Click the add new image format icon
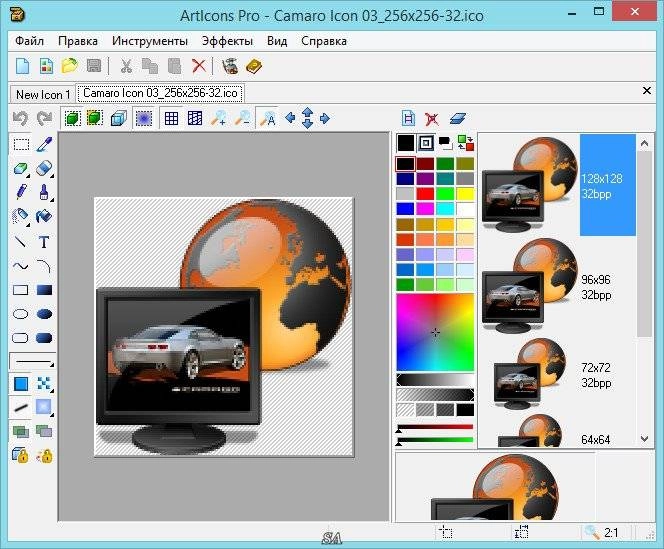Viewport: 664px width, 549px height. pyautogui.click(x=408, y=119)
